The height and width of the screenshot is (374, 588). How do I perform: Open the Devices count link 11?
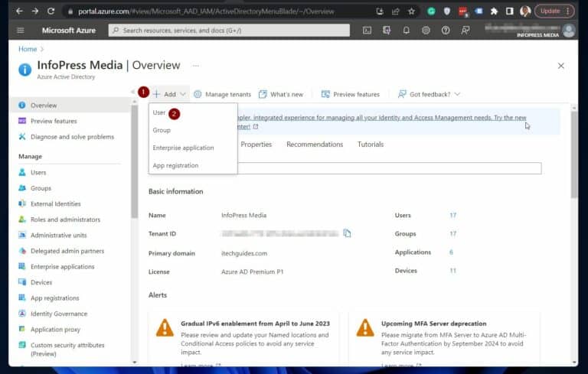[x=453, y=271]
